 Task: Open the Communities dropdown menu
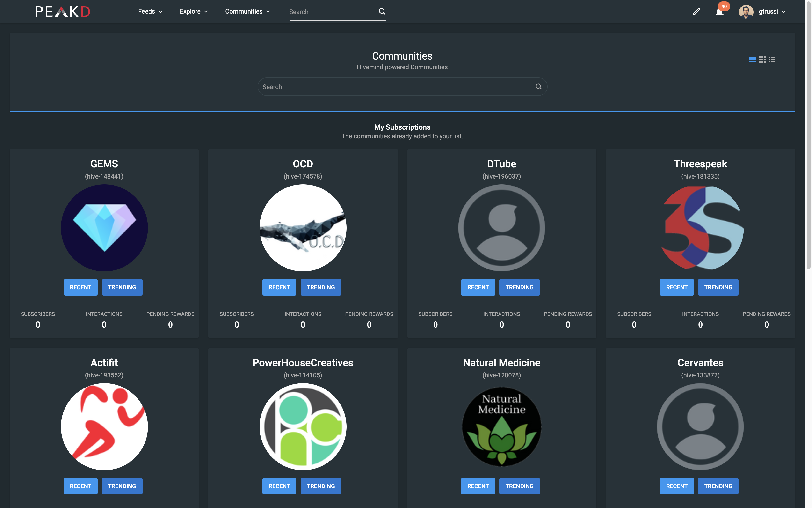click(x=248, y=11)
